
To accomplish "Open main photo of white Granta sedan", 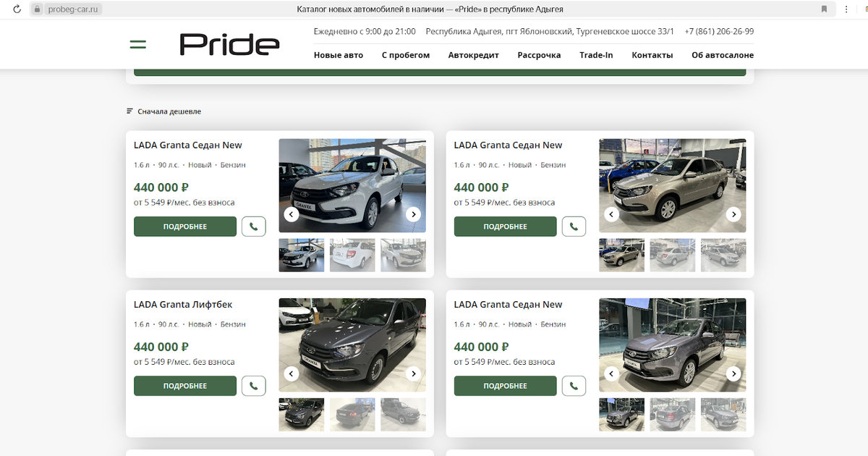I will pos(352,185).
